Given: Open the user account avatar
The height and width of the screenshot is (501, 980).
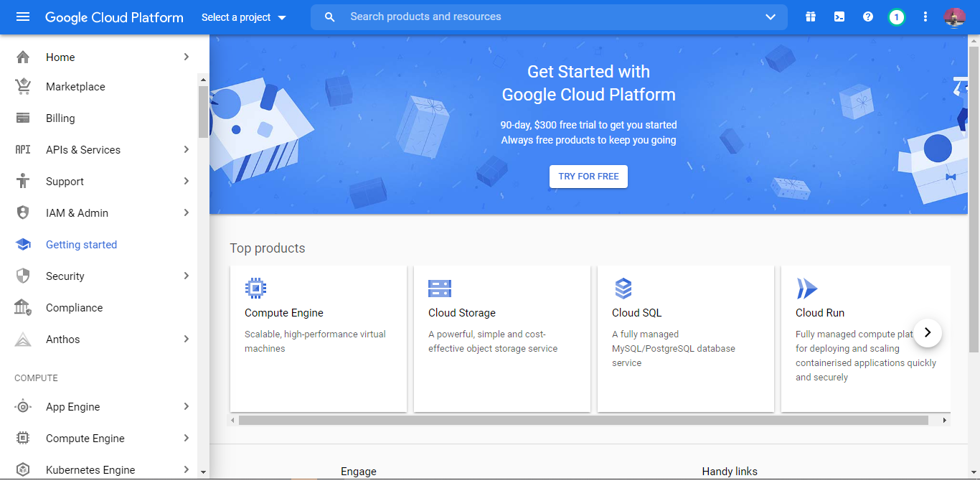Looking at the screenshot, I should point(954,17).
